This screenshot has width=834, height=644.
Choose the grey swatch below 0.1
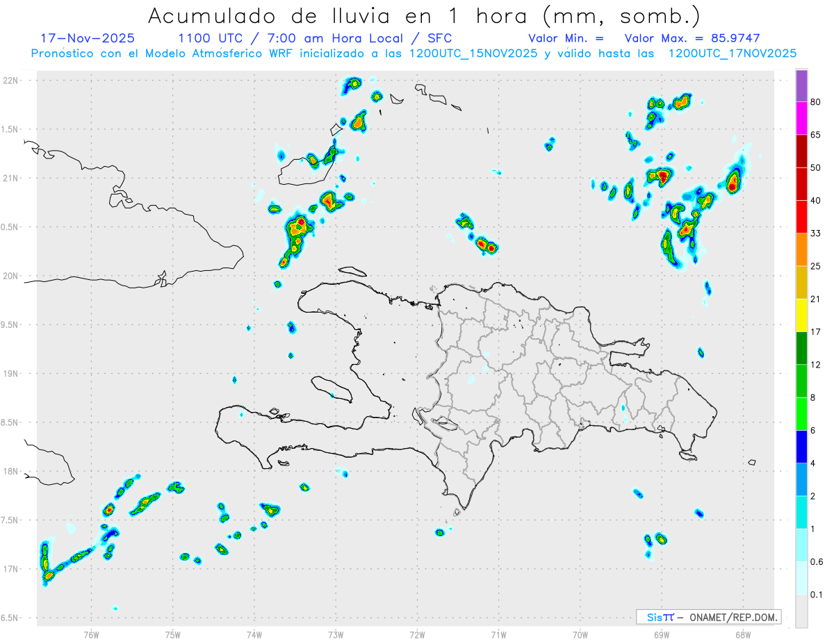pyautogui.click(x=801, y=611)
